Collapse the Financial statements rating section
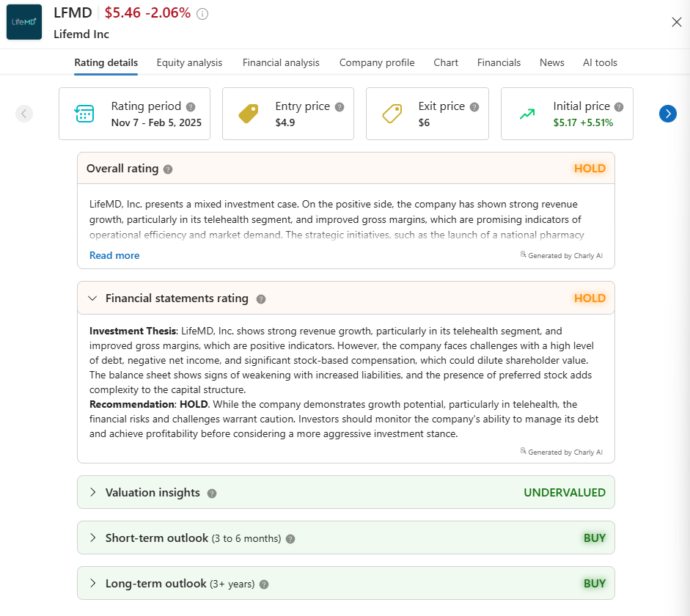The height and width of the screenshot is (616, 690). [x=92, y=298]
